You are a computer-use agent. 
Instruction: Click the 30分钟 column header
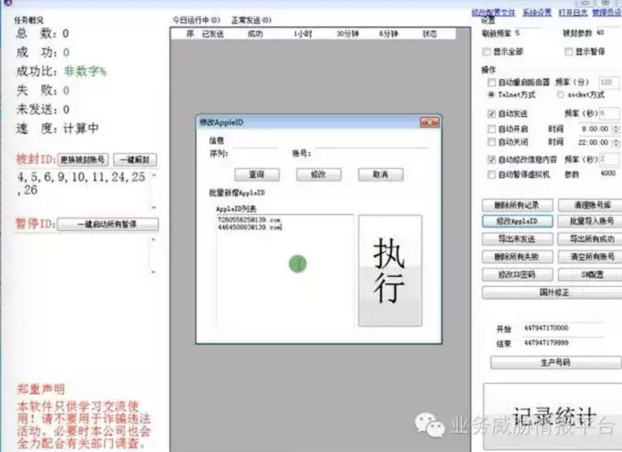pyautogui.click(x=348, y=34)
